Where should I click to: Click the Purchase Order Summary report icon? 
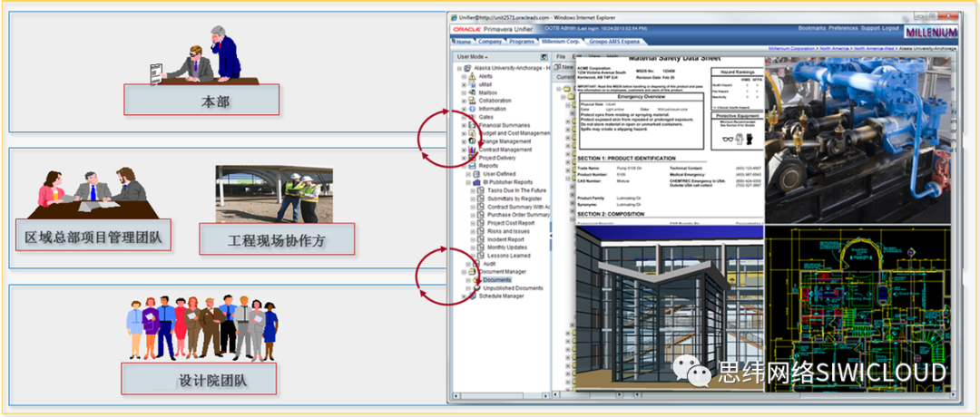(x=481, y=215)
